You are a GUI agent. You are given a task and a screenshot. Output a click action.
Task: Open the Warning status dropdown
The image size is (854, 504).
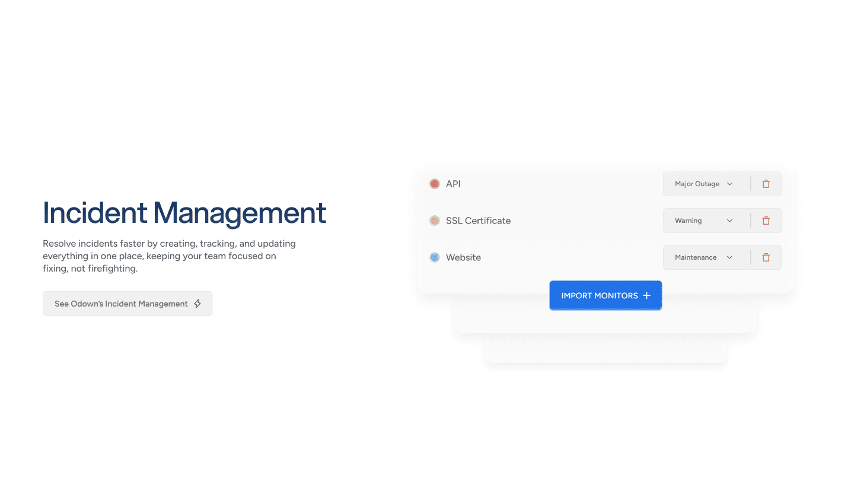tap(704, 221)
